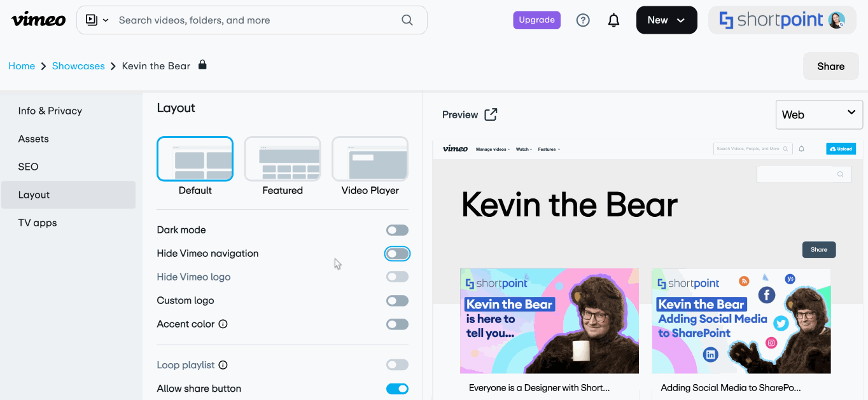
Task: Click the preview's Vimeo logo
Action: (x=455, y=149)
